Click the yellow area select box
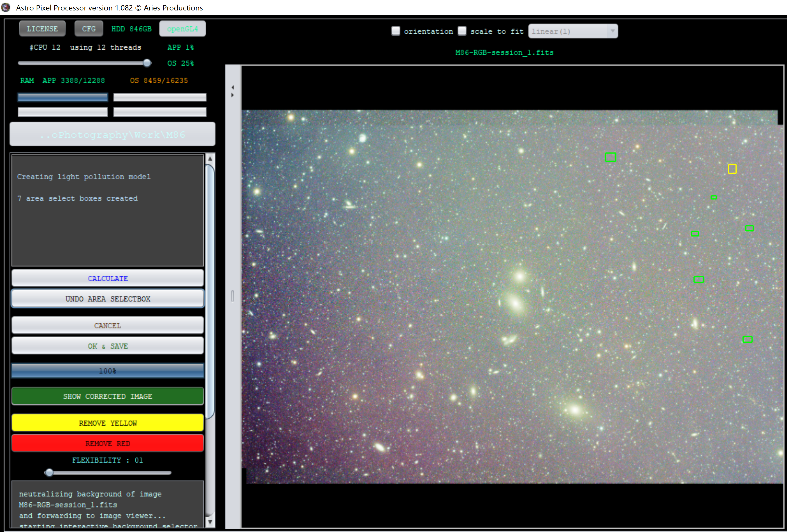The height and width of the screenshot is (532, 787). click(x=732, y=169)
